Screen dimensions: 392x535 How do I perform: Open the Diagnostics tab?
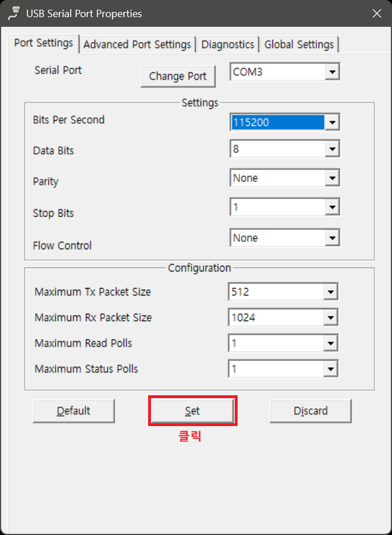pyautogui.click(x=227, y=44)
